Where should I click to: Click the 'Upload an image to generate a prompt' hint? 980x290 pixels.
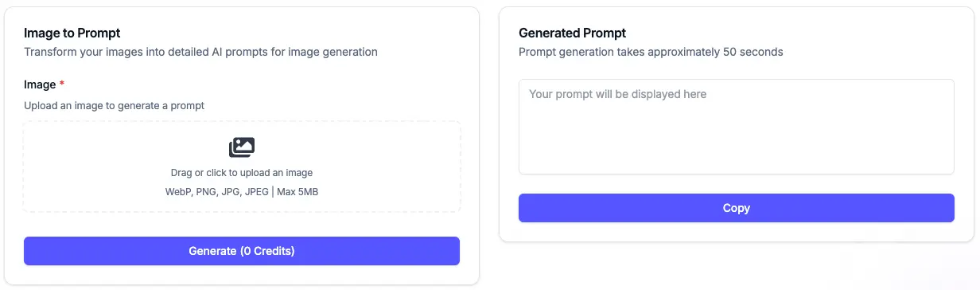[115, 105]
